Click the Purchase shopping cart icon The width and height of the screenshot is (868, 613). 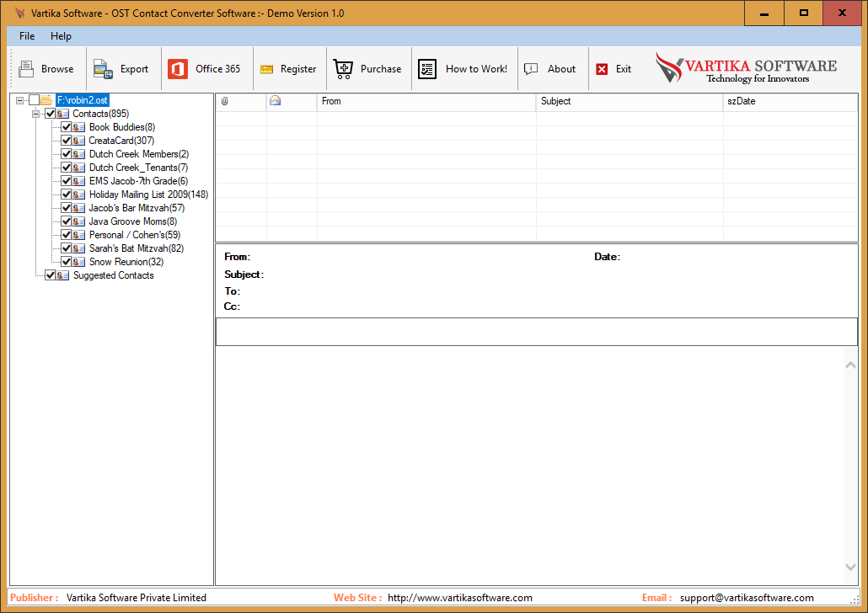[x=343, y=68]
